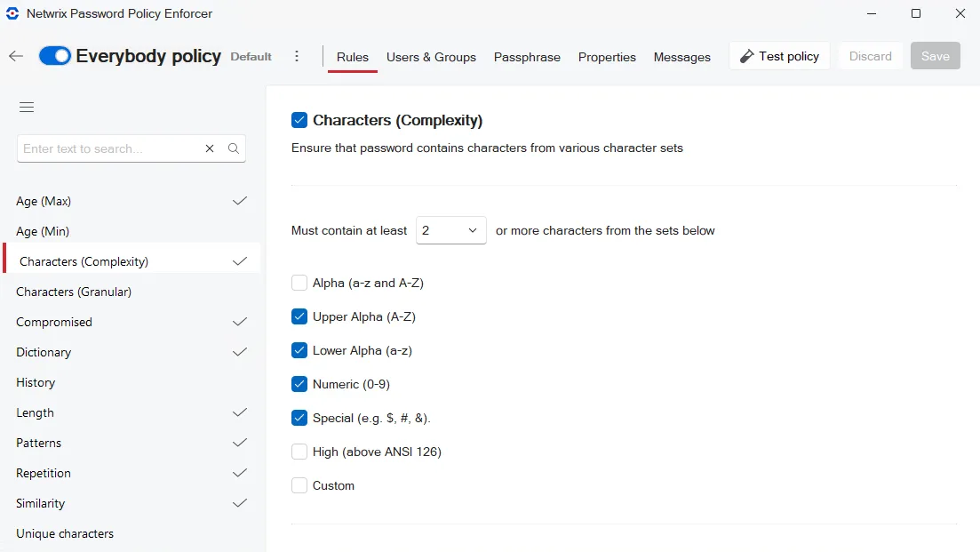The height and width of the screenshot is (552, 980).
Task: Check the Custom character set checkbox
Action: [299, 485]
